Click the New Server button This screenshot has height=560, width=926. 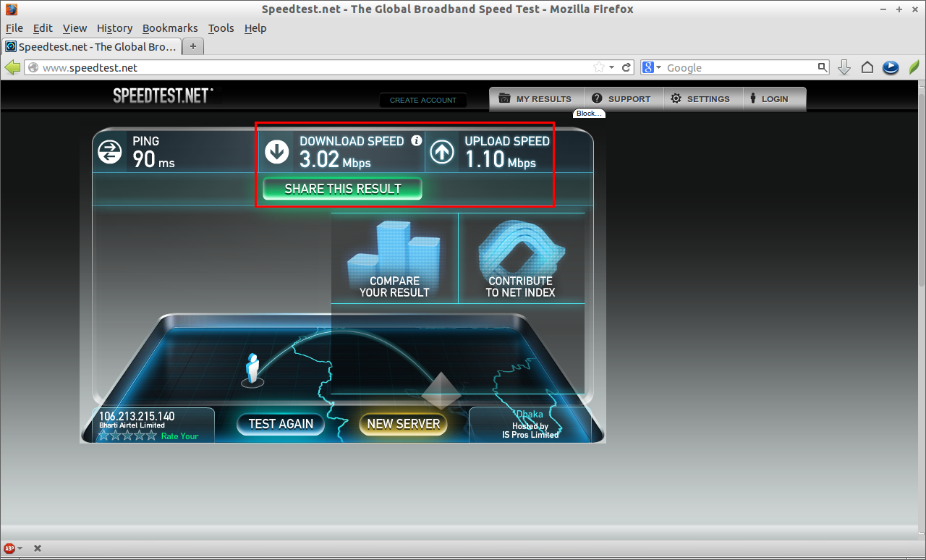(x=403, y=424)
